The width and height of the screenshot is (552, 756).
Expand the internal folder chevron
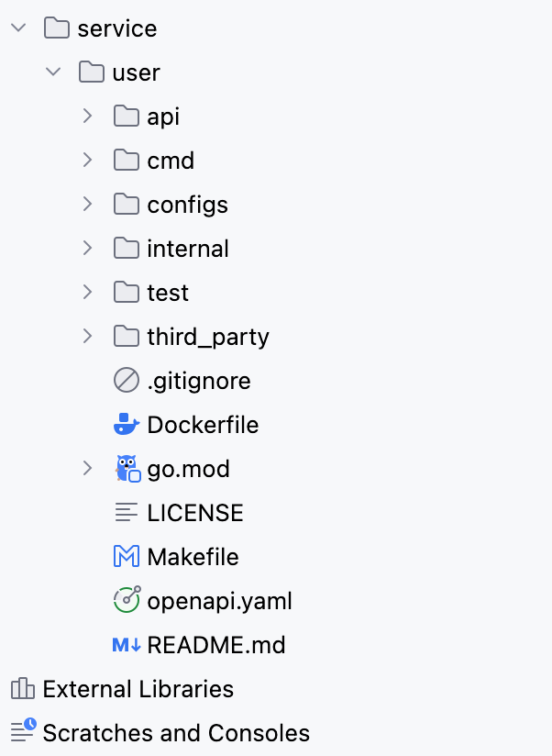point(88,249)
